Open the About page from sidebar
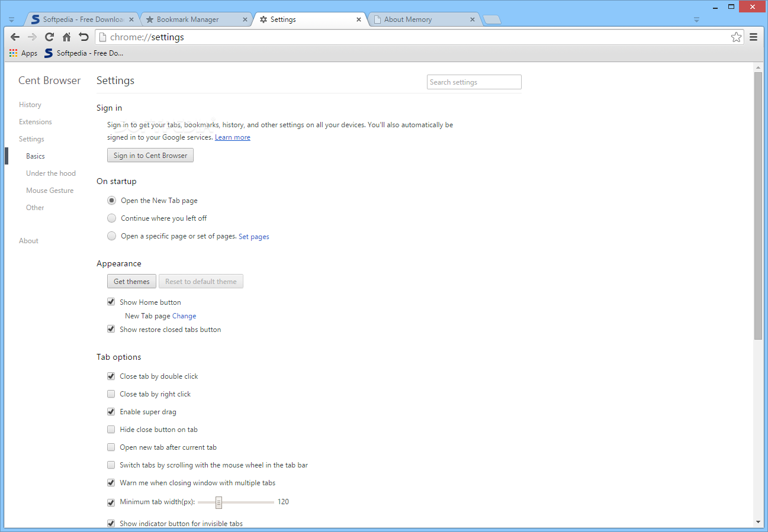The height and width of the screenshot is (532, 768). click(28, 241)
